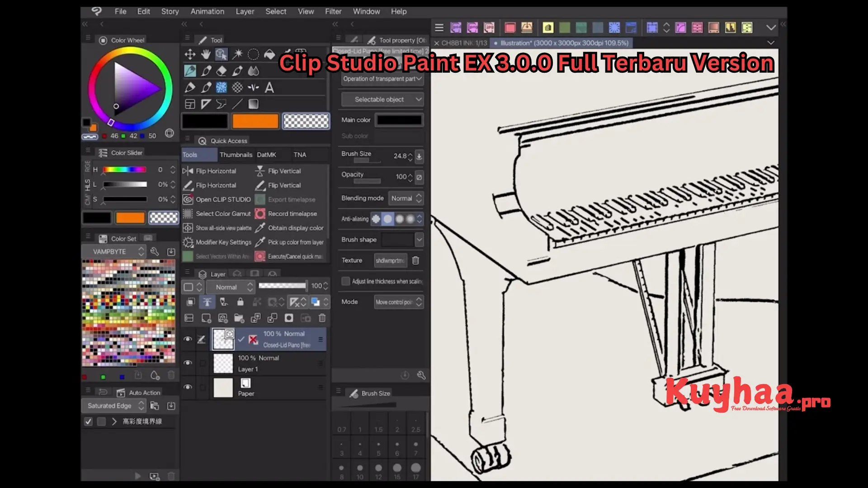Create a new layer folder
This screenshot has width=868, height=488.
(239, 318)
